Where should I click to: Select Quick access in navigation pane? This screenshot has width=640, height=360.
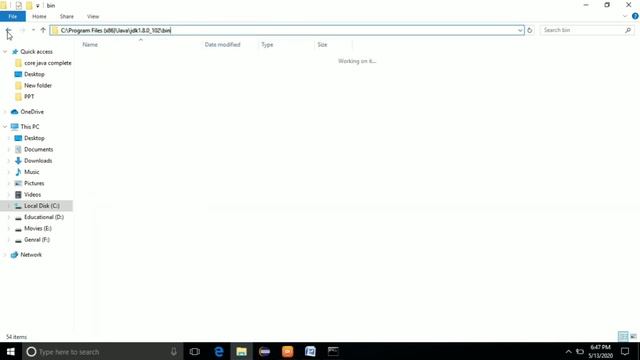(36, 52)
